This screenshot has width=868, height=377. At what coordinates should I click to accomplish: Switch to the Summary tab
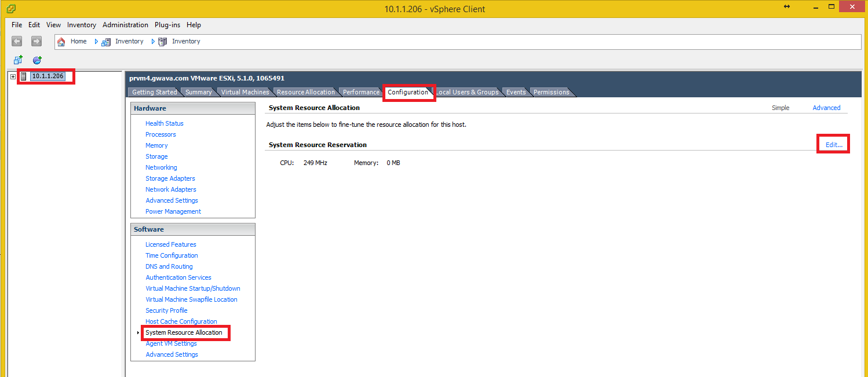(198, 92)
